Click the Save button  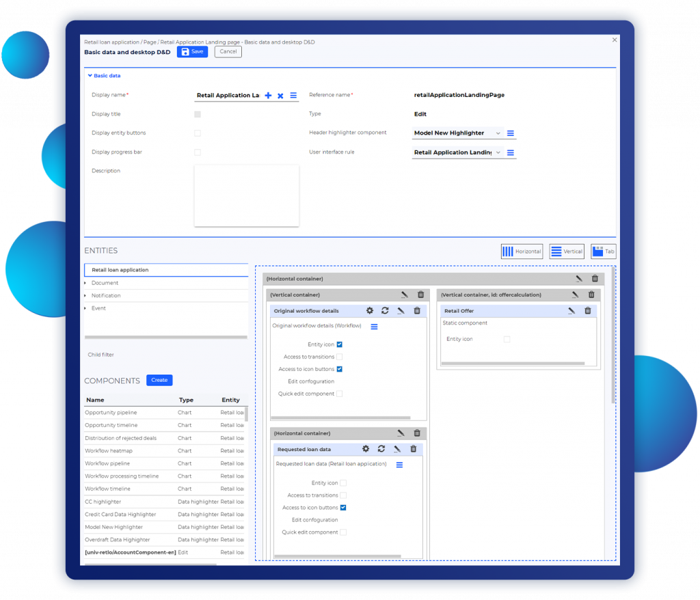tap(192, 52)
